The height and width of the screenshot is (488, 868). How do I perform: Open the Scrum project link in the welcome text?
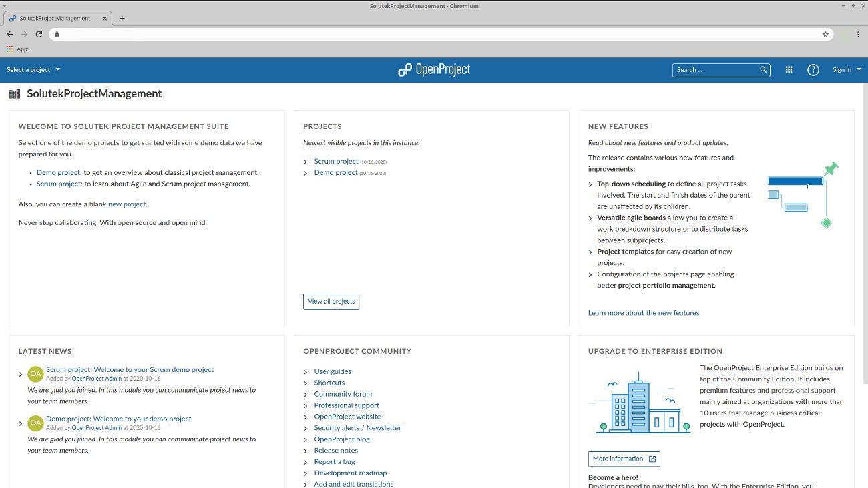click(x=58, y=184)
